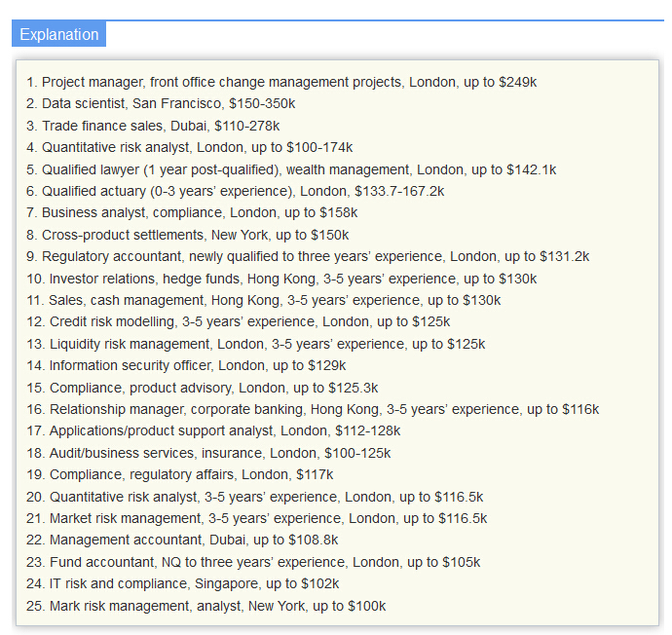Screen dimensions: 672x635
Task: Select Information security officer, London entry
Action: [x=187, y=365]
